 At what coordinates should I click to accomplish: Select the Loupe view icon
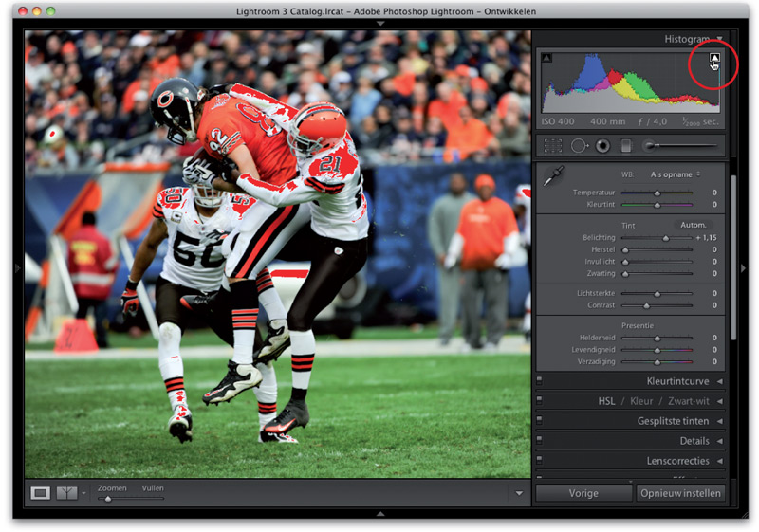tap(40, 493)
